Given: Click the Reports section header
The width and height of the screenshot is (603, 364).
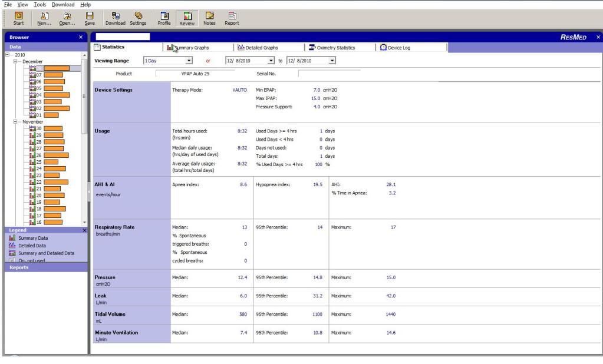Looking at the screenshot, I should click(46, 267).
